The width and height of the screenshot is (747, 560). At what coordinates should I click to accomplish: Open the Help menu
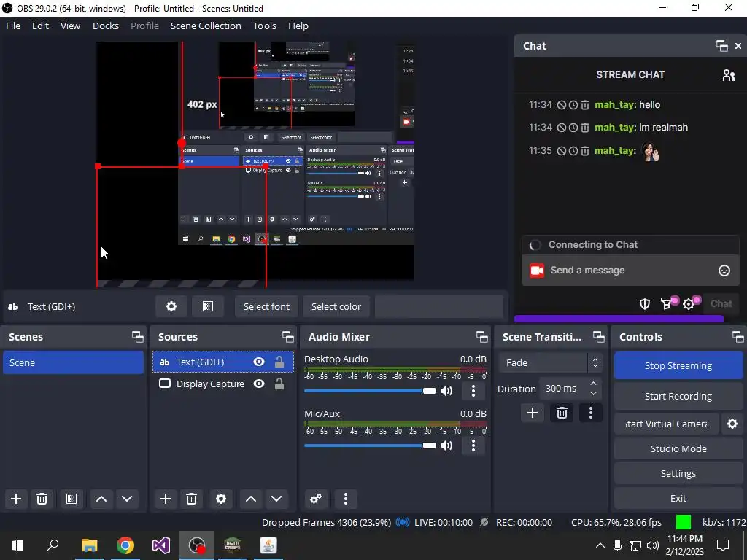pos(298,26)
